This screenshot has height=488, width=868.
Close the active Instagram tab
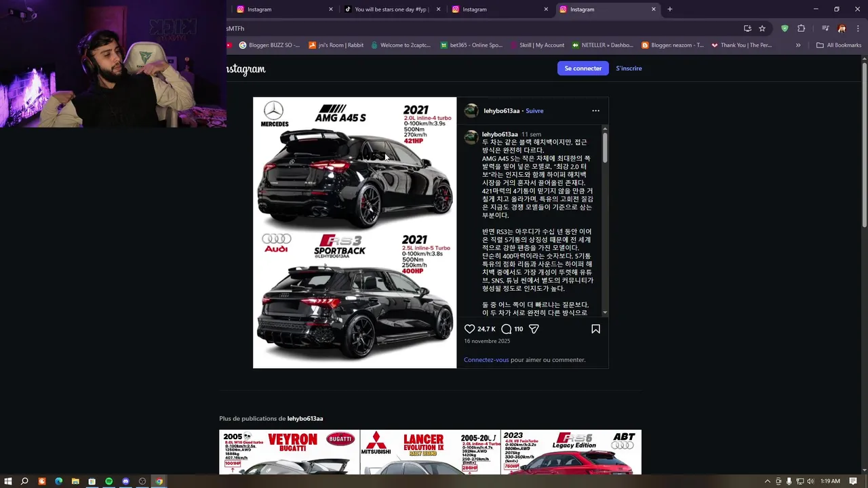654,9
